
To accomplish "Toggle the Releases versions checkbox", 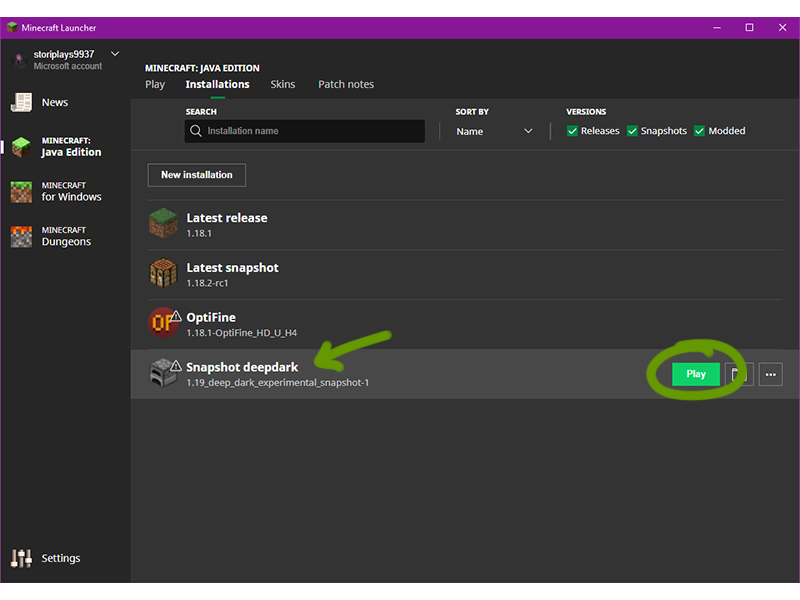I will click(x=572, y=131).
